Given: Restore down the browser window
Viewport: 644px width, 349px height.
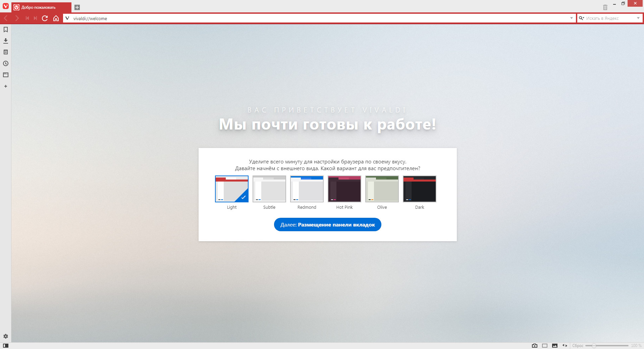Looking at the screenshot, I should [623, 4].
